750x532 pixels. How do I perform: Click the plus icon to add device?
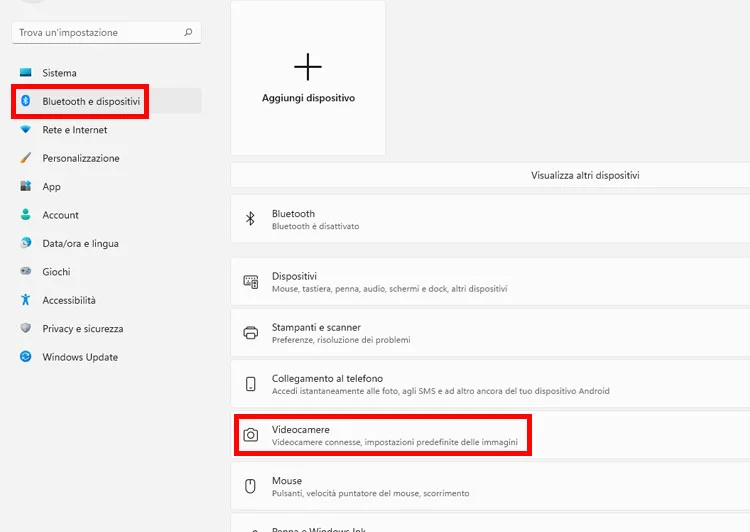[x=308, y=67]
